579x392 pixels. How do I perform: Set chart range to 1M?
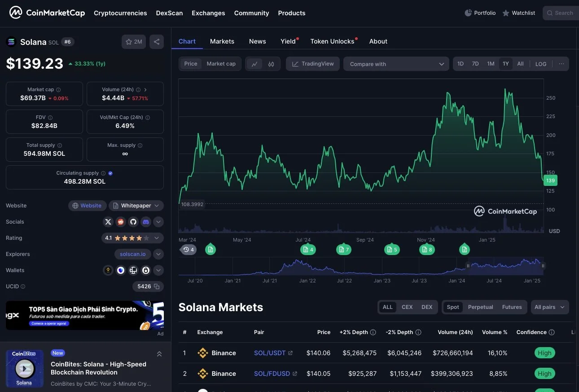coord(491,64)
